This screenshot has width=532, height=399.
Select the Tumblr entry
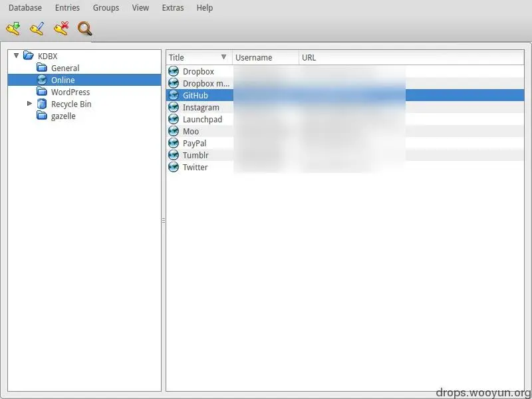[x=345, y=155]
